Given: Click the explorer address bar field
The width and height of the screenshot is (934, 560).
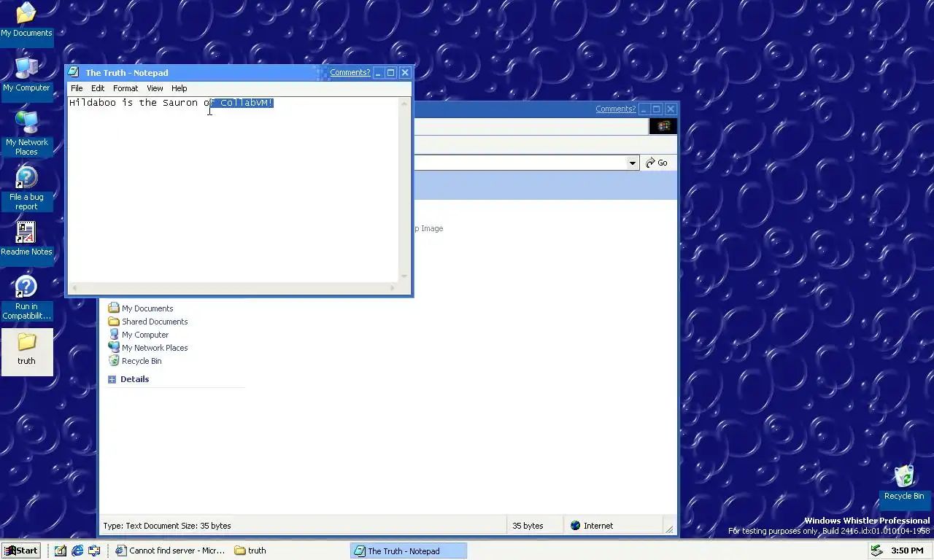Looking at the screenshot, I should (520, 163).
